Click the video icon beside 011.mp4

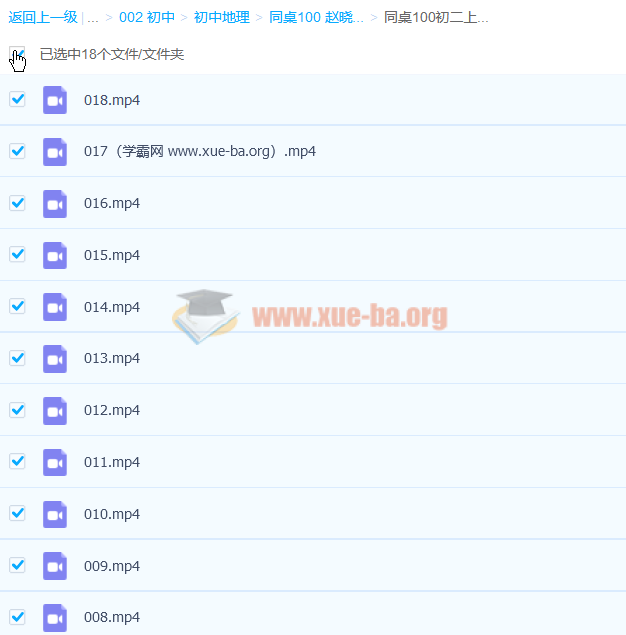55,462
